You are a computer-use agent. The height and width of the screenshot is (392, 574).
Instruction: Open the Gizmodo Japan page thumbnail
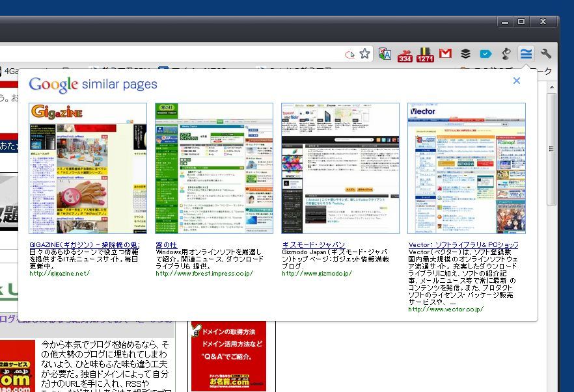[340, 168]
